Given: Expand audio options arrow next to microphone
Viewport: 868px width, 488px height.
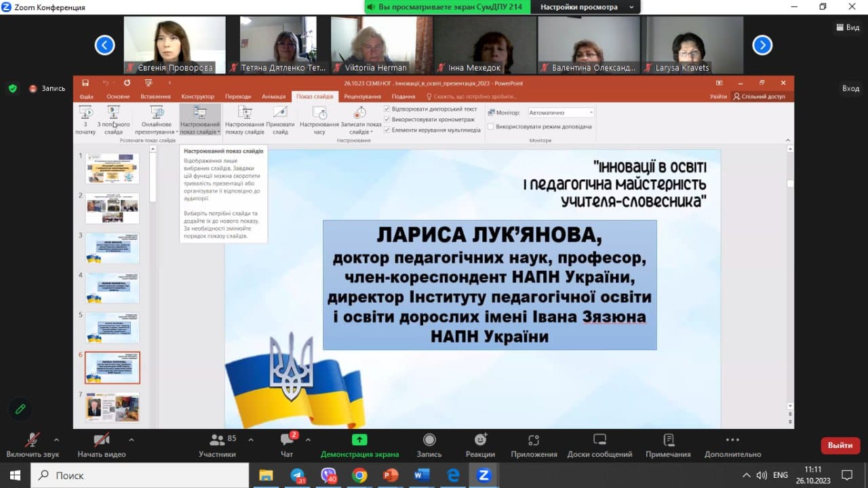Looking at the screenshot, I should (x=56, y=439).
